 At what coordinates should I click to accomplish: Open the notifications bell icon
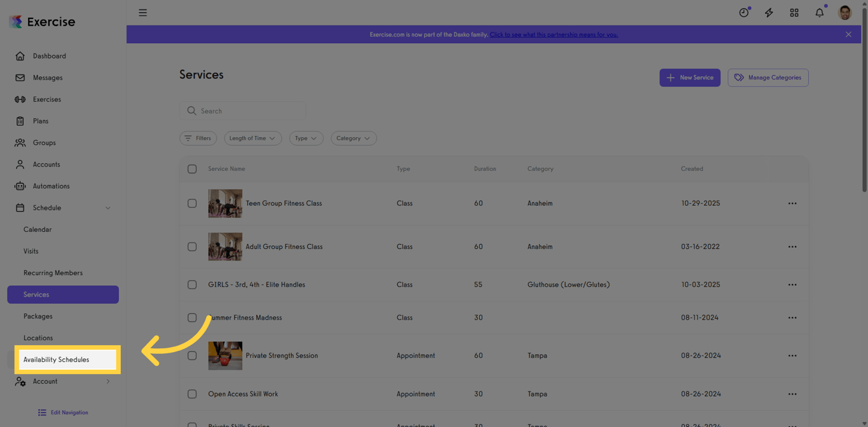click(820, 13)
